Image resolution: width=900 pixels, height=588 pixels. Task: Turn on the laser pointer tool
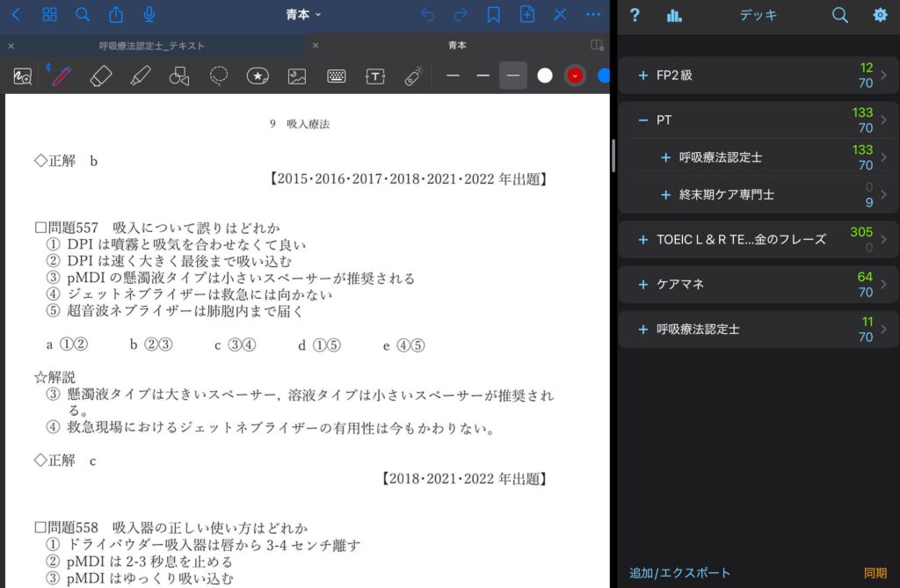(414, 76)
